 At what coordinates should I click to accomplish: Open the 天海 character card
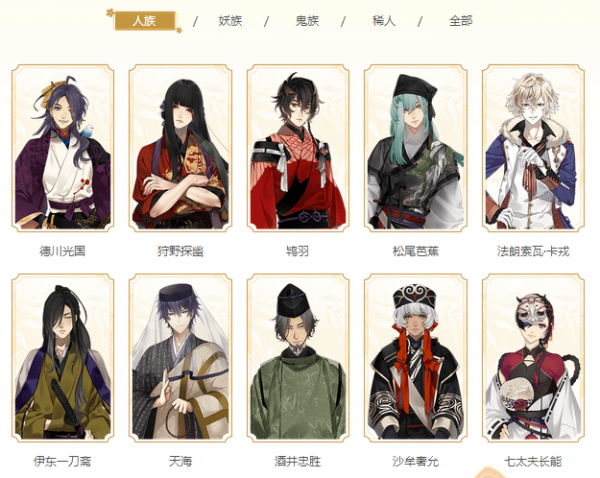[180, 358]
